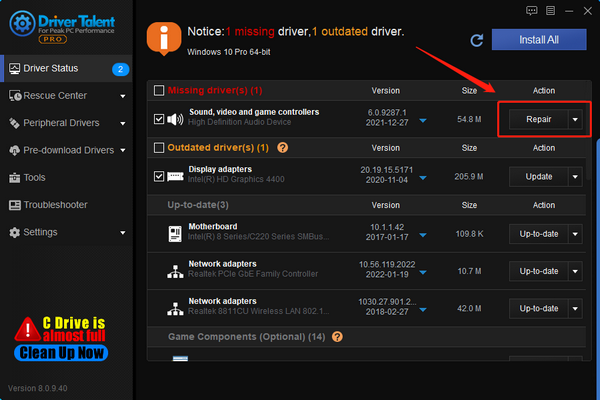Click Update for Display adapters
Screen dimensions: 600x400
538,177
